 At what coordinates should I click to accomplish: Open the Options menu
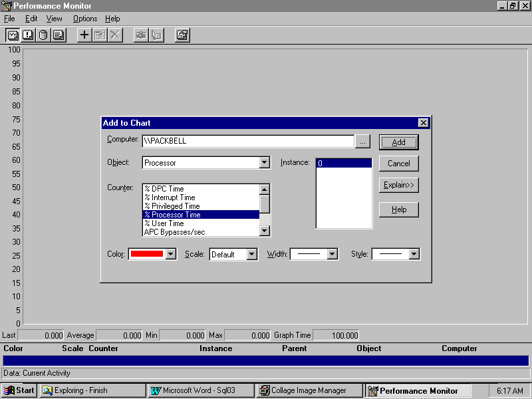[85, 19]
